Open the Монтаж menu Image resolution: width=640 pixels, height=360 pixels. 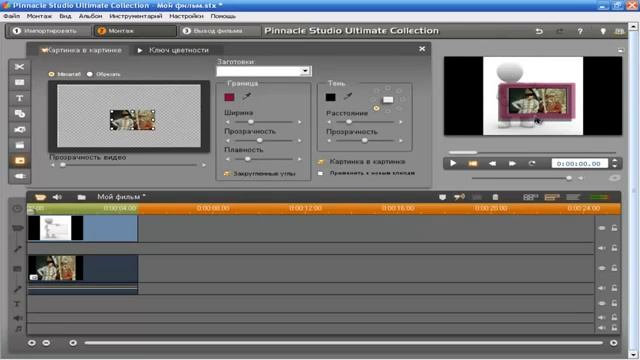39,16
